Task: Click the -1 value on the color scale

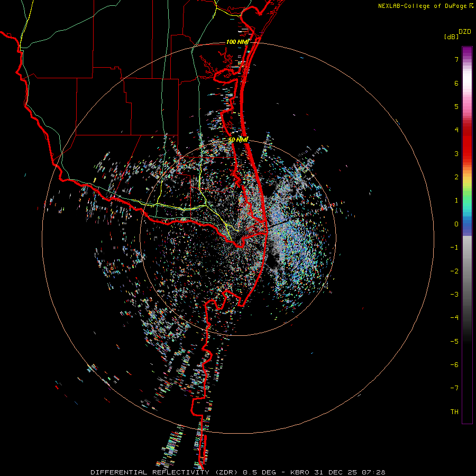Action: [x=454, y=248]
